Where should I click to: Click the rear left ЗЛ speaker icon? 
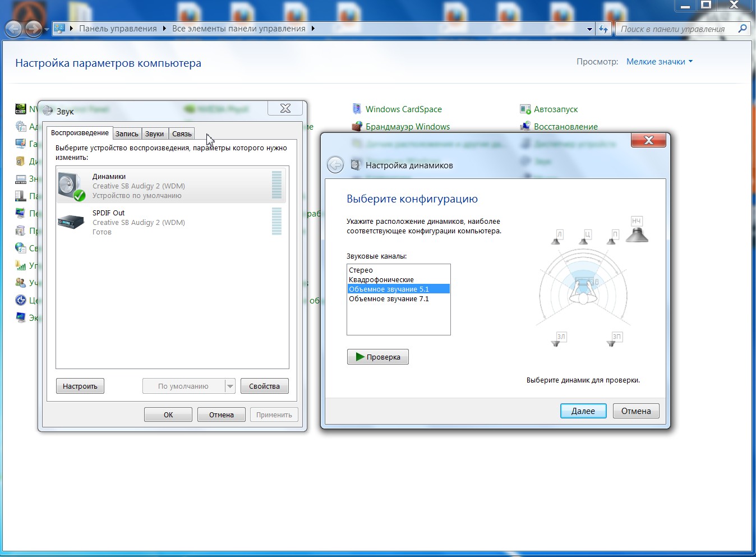coord(559,339)
